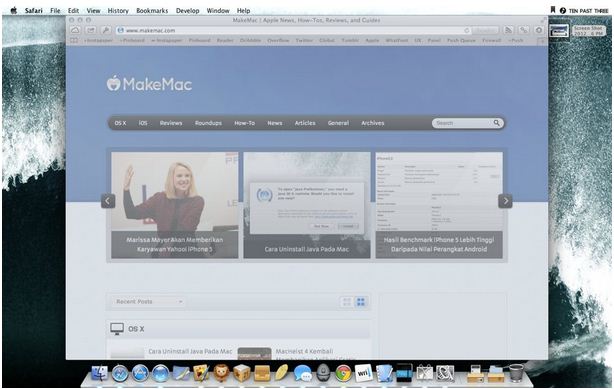Open Google Chrome from the Dock
Viewport: 614px width, 389px height.
[x=343, y=373]
